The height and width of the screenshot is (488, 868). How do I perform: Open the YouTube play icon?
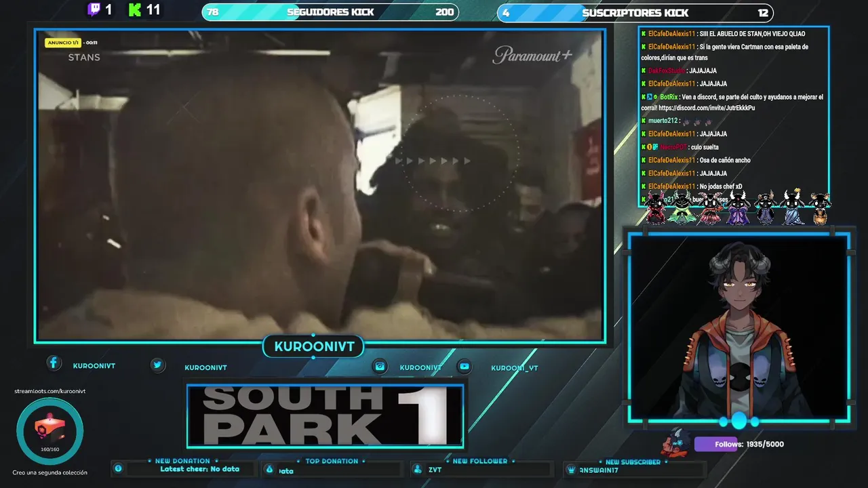[464, 366]
